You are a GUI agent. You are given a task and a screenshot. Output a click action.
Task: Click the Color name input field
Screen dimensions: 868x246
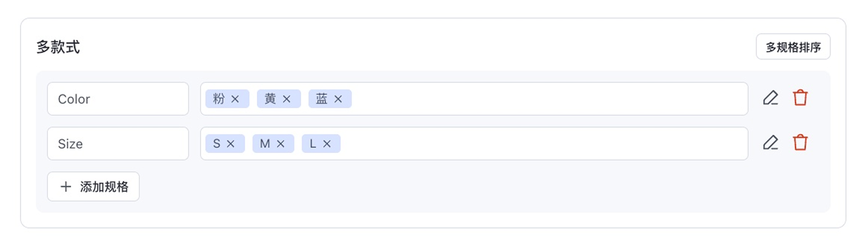(x=118, y=99)
